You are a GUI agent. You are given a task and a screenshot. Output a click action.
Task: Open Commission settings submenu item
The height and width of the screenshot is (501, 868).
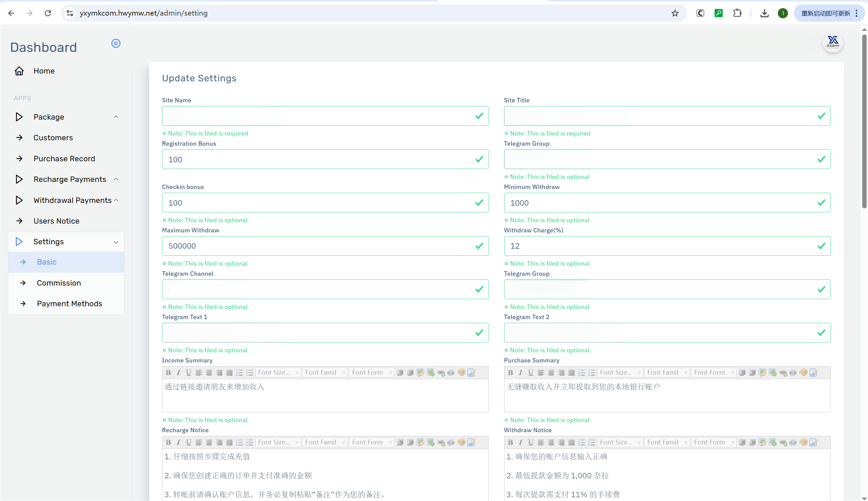coord(59,283)
